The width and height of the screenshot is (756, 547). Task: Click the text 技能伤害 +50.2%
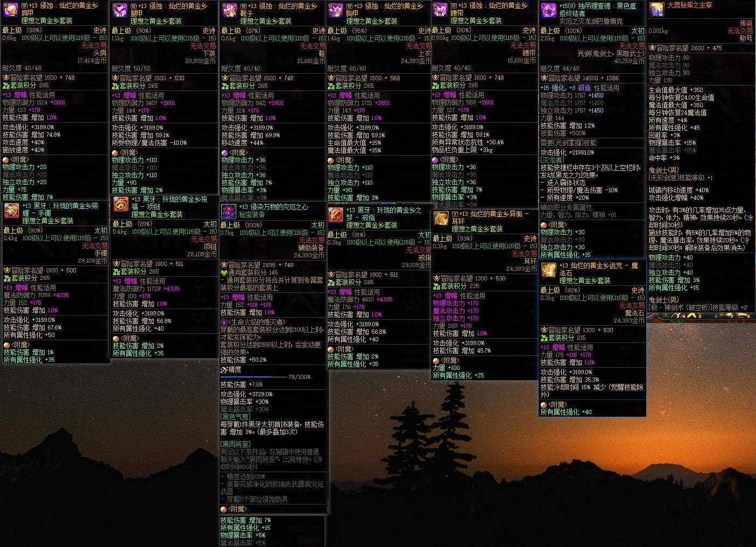tap(244, 360)
